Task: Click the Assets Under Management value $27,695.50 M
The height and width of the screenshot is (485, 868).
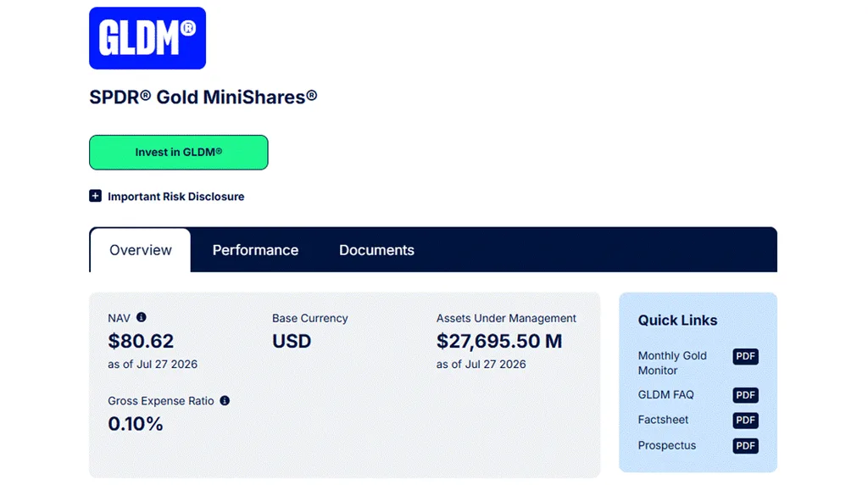Action: click(498, 341)
